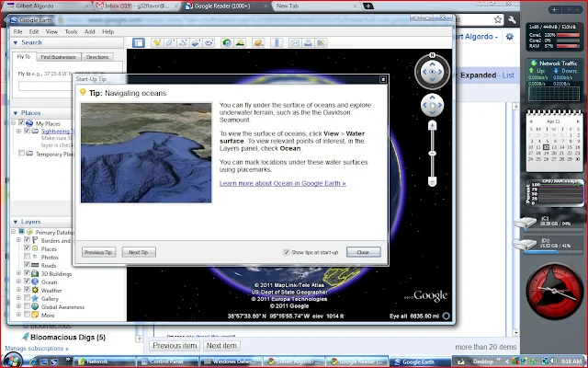The image size is (588, 368).
Task: Enable the Gallery layer checkbox
Action: (27, 297)
